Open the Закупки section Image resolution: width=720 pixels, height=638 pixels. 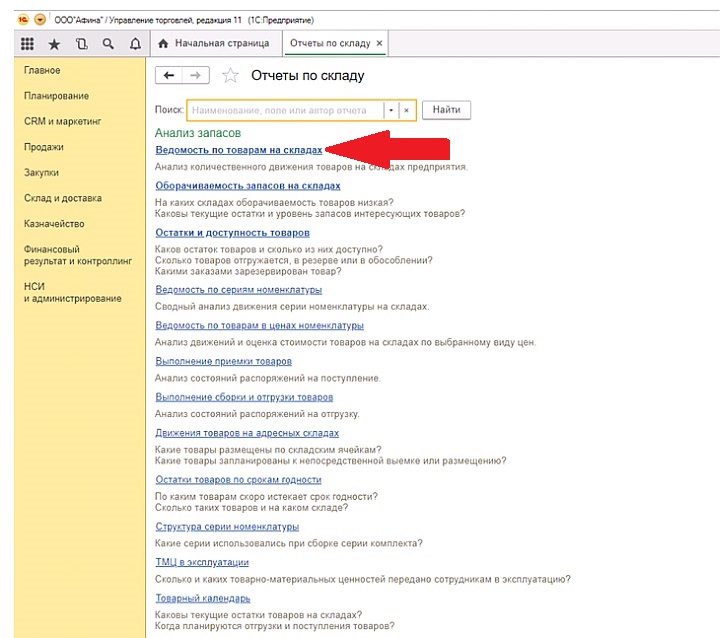(41, 173)
